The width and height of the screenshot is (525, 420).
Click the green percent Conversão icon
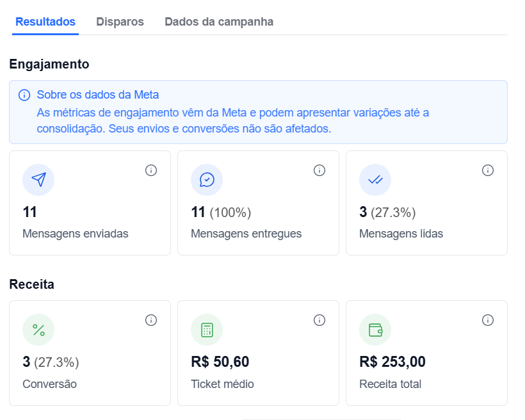click(38, 330)
